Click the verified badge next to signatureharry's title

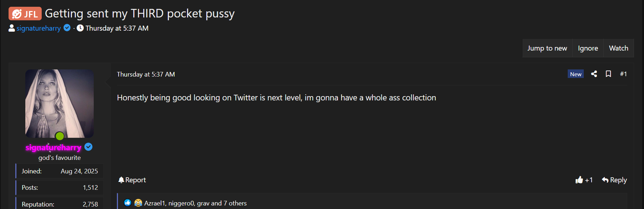pos(88,147)
